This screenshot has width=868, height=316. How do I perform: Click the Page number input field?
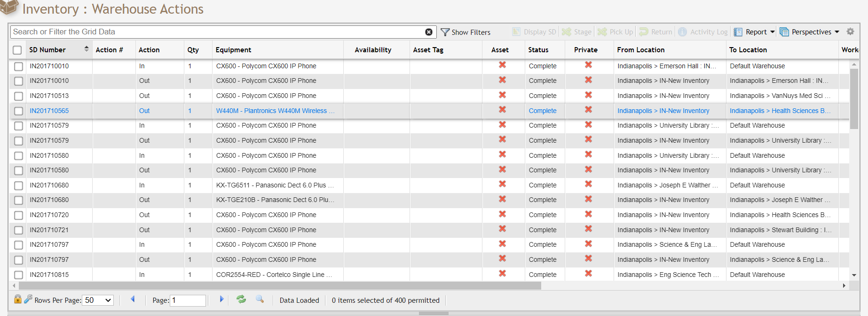tap(188, 300)
